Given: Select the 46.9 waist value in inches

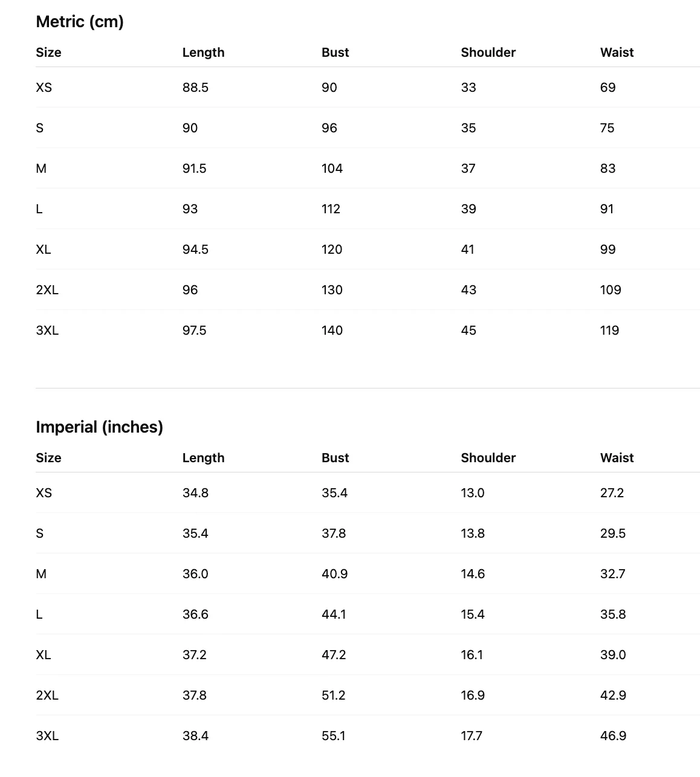Looking at the screenshot, I should point(613,736).
